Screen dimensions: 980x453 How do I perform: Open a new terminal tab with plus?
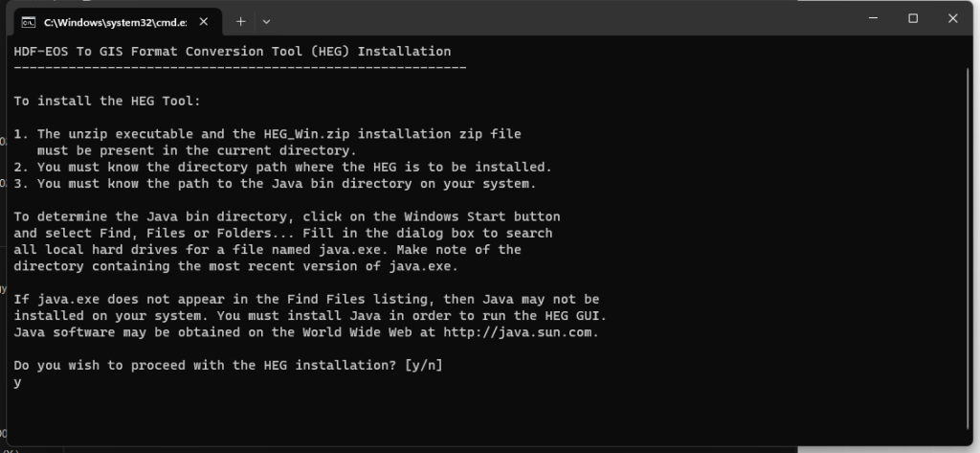240,22
